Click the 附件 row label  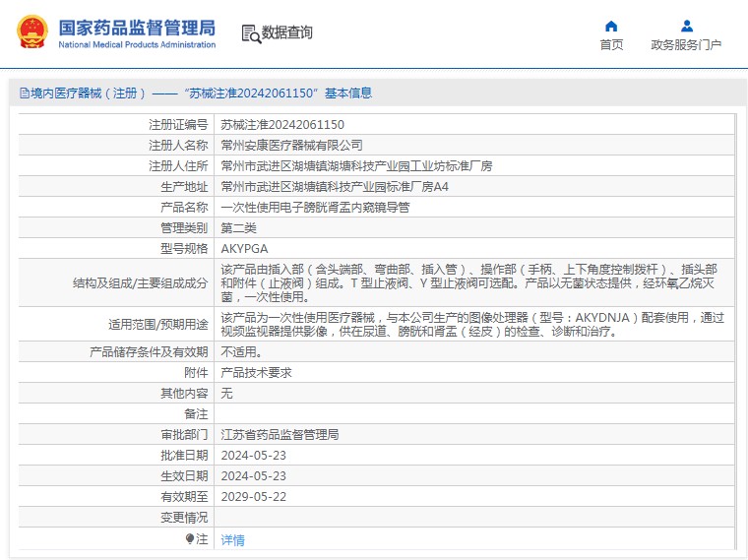click(196, 373)
